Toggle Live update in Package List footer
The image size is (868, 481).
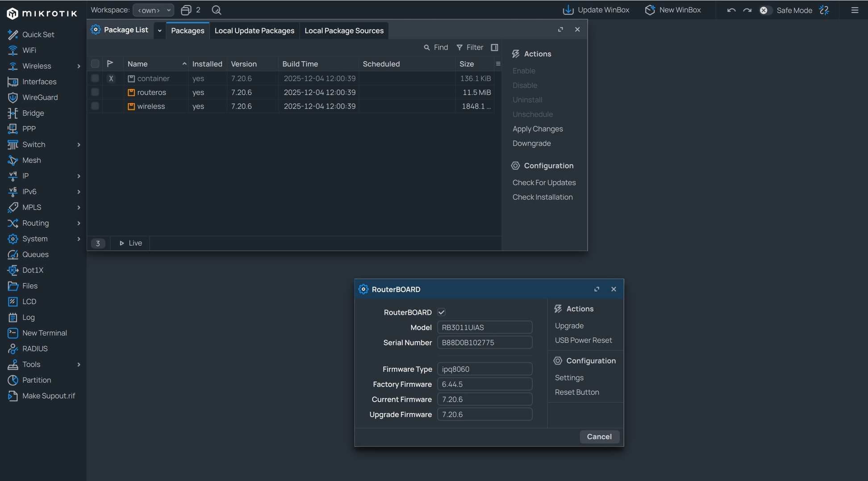pyautogui.click(x=130, y=243)
